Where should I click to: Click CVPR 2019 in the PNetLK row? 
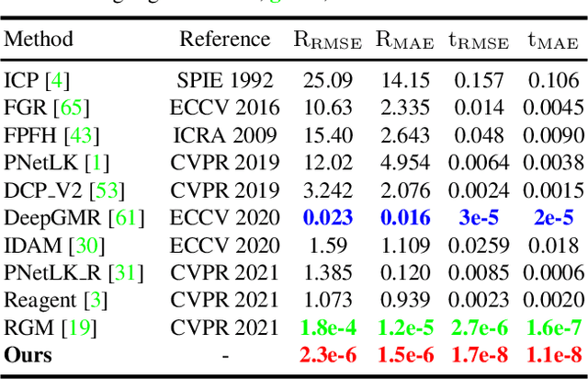tap(225, 163)
